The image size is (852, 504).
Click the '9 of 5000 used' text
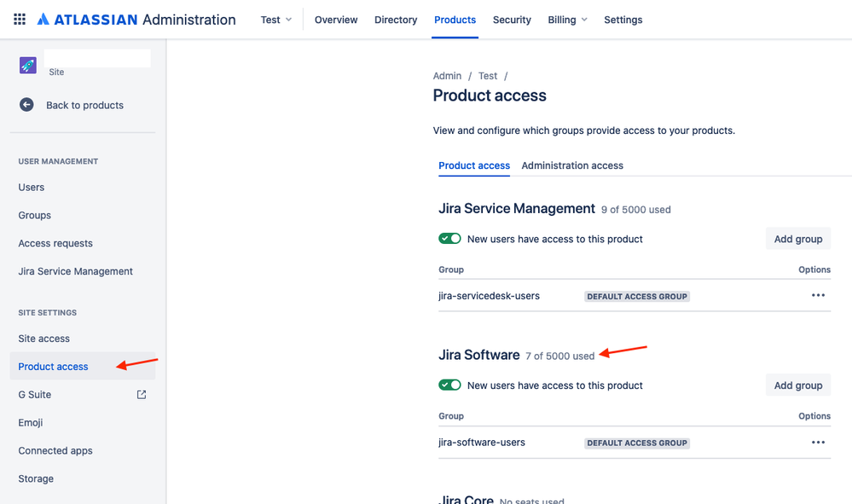point(635,210)
